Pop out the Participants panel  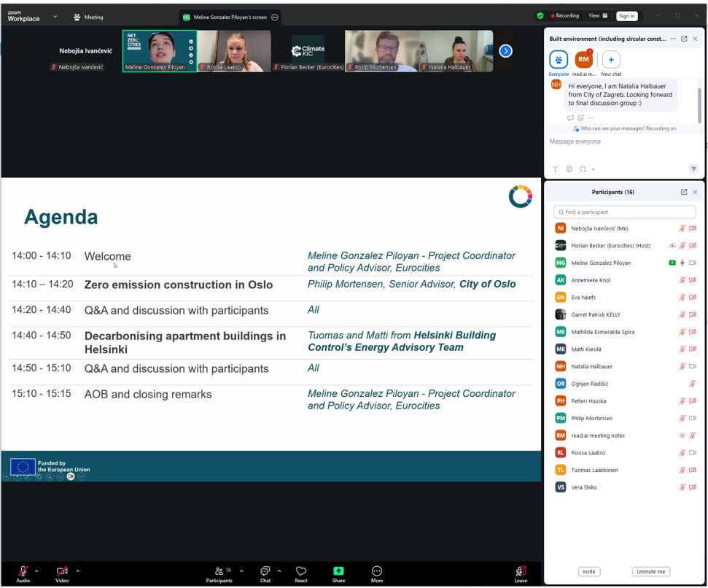tap(684, 192)
